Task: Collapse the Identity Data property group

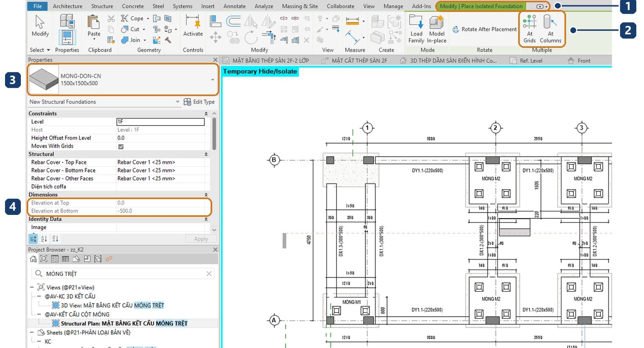Action: point(206,219)
